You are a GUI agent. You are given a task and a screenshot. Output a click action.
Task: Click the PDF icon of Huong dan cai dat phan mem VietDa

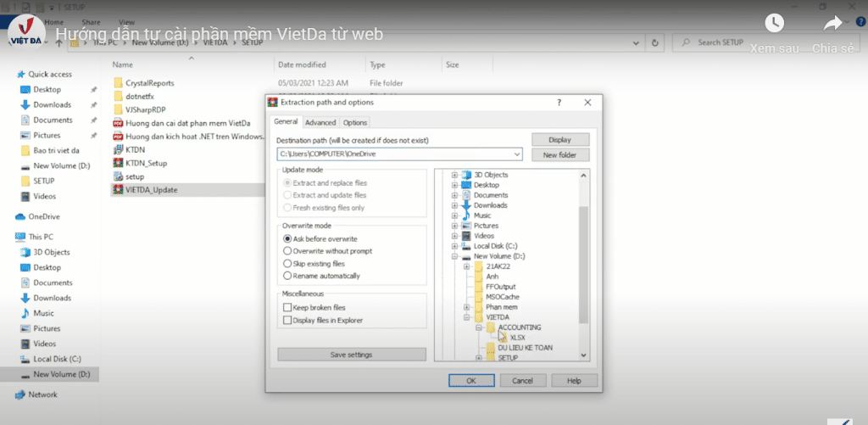click(x=118, y=123)
